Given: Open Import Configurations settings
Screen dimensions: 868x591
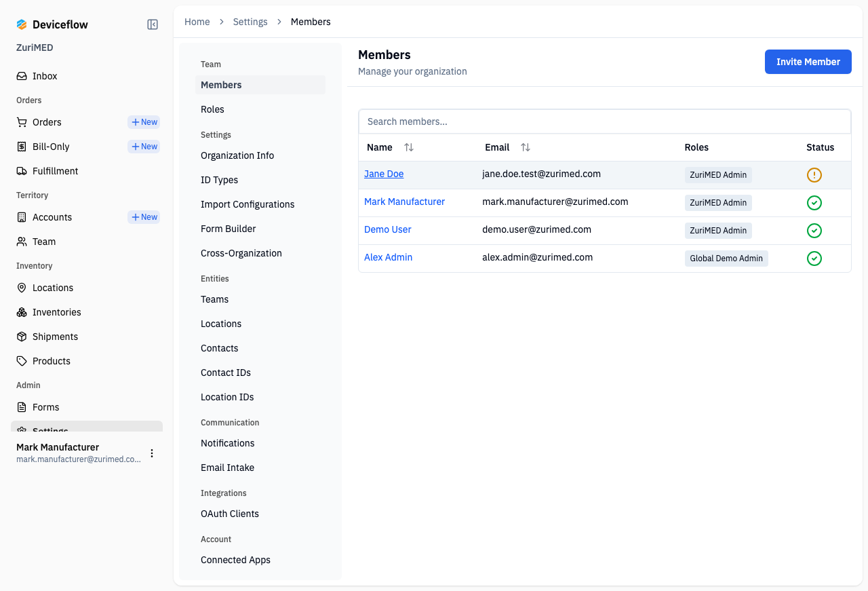Looking at the screenshot, I should (260, 204).
